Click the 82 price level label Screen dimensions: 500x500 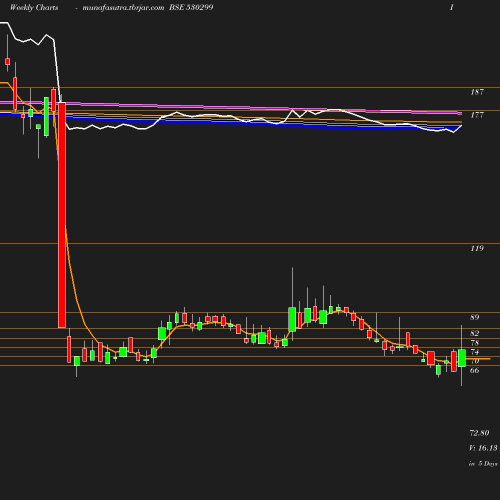475,333
